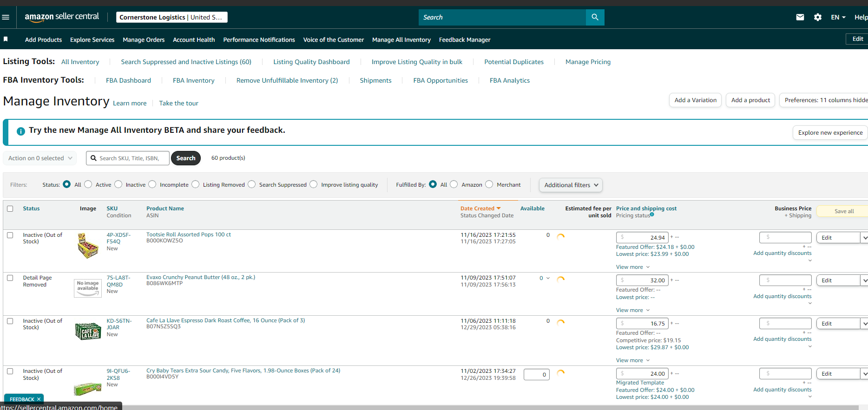Click the Add a Variation button
This screenshot has height=410, width=868.
tap(695, 100)
